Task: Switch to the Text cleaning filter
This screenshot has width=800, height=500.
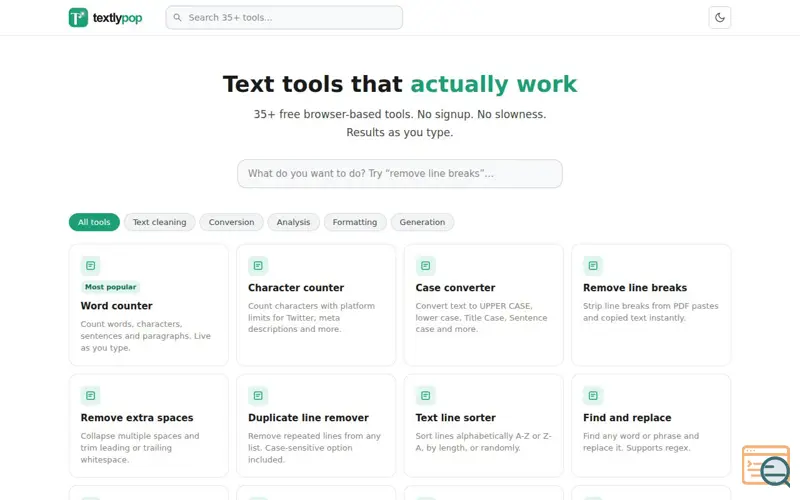Action: (x=159, y=222)
